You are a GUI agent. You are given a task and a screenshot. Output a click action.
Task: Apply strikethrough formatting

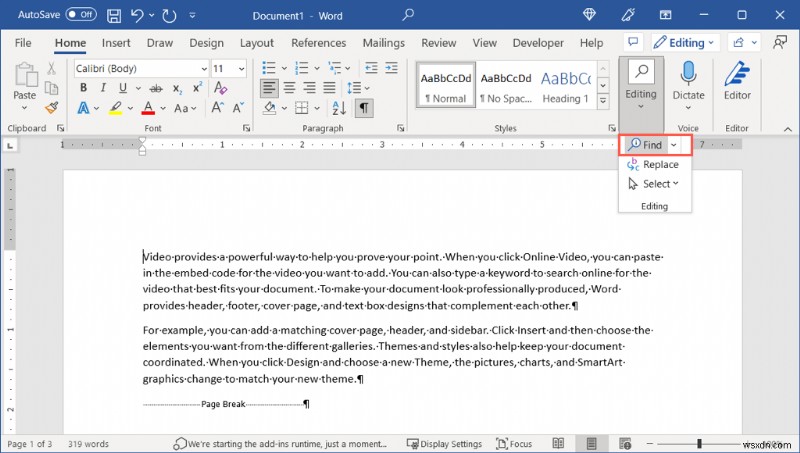pyautogui.click(x=156, y=88)
